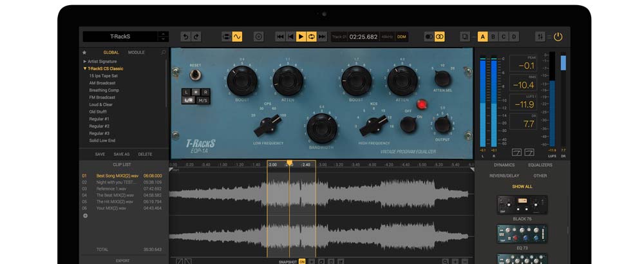Screen dimensions: 644x264
Task: Click the orange playhead marker
Action: 289,163
